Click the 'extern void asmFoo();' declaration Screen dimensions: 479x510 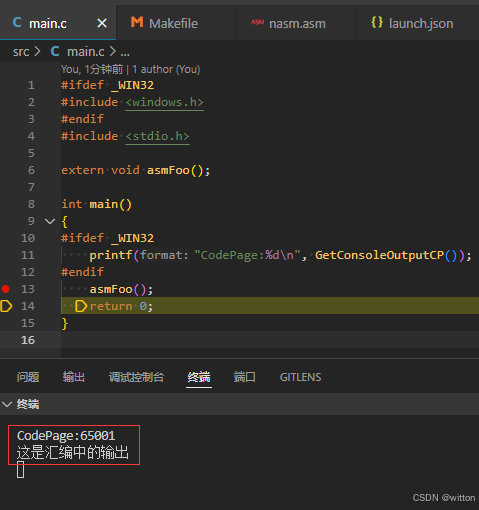click(135, 170)
